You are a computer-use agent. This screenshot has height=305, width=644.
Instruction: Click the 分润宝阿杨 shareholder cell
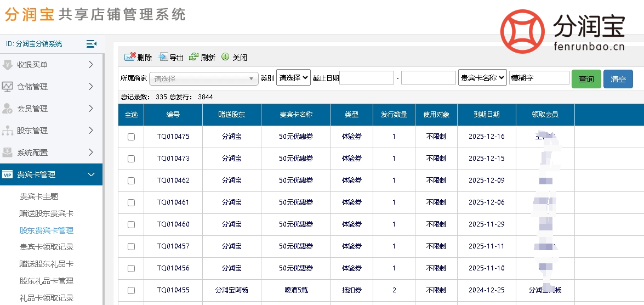coord(232,290)
